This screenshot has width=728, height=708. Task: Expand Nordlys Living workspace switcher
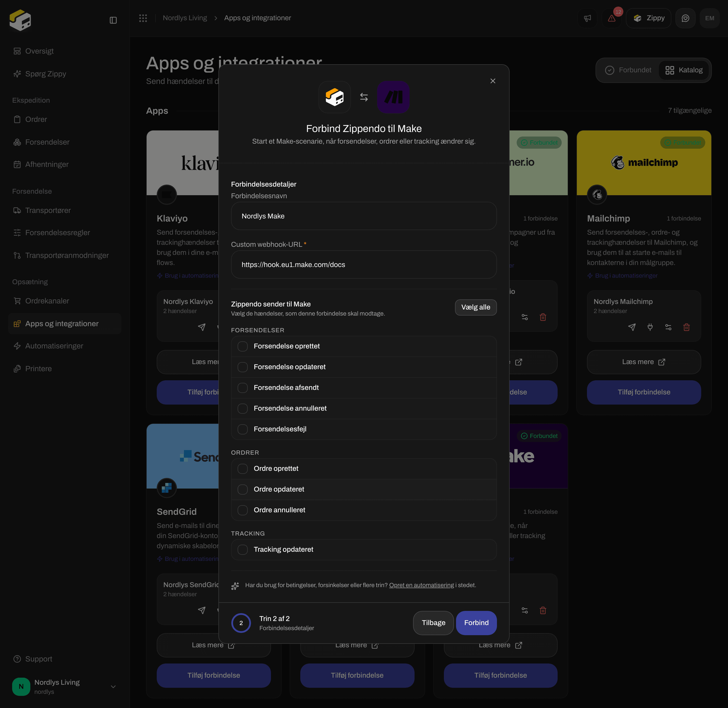point(65,687)
